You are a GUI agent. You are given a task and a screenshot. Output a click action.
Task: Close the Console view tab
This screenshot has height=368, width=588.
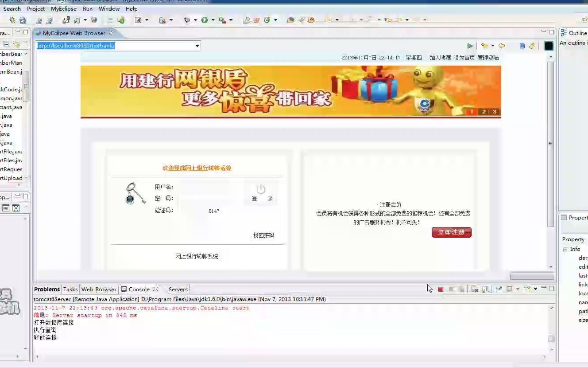point(155,289)
